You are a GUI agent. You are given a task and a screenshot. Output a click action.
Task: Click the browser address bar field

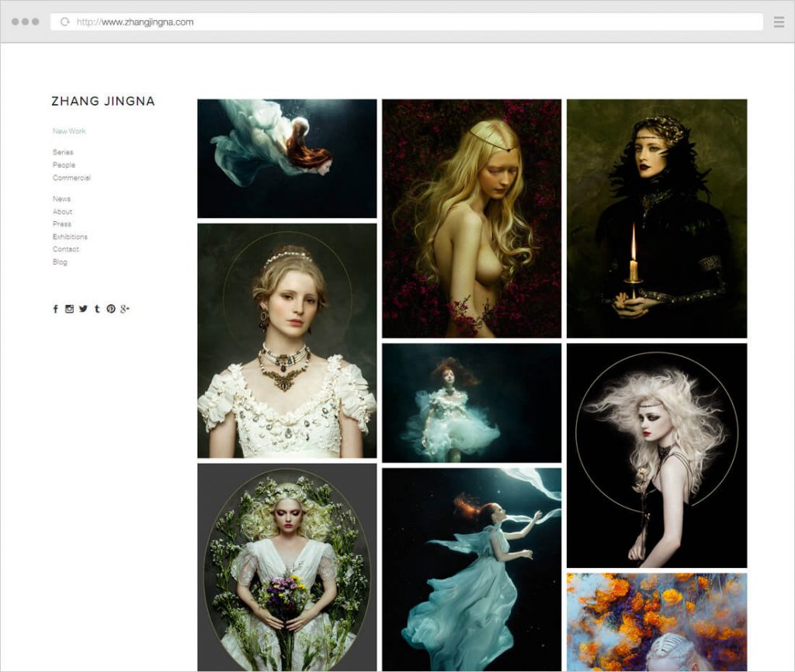(x=311, y=22)
